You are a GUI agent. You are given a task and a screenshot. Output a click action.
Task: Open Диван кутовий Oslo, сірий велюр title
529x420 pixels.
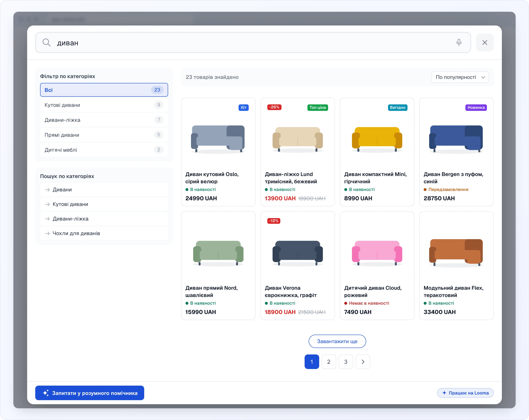coord(212,178)
